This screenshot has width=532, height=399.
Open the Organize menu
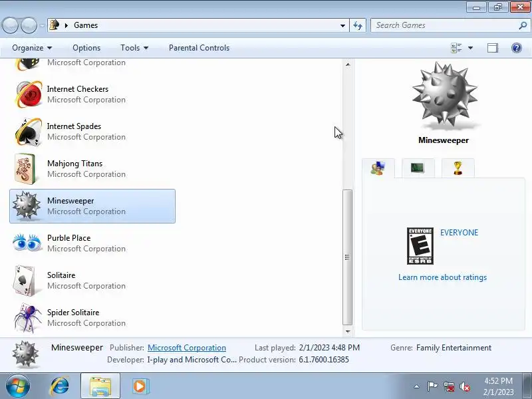click(x=32, y=48)
